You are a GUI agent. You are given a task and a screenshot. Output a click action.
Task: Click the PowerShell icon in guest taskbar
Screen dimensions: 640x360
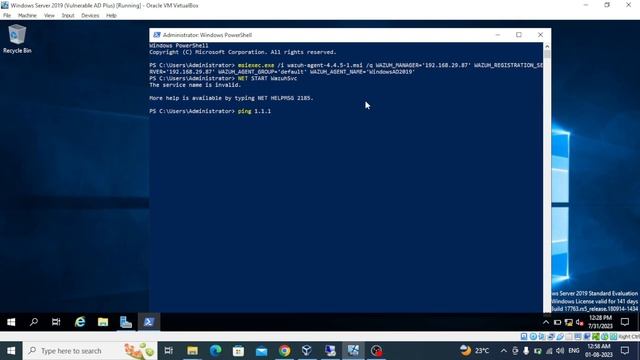click(x=149, y=322)
